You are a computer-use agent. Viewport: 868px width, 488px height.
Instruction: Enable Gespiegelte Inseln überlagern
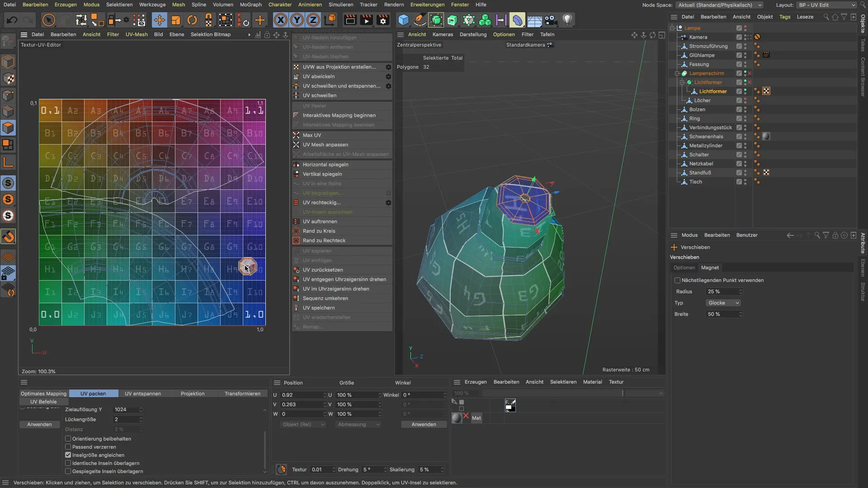coord(68,471)
